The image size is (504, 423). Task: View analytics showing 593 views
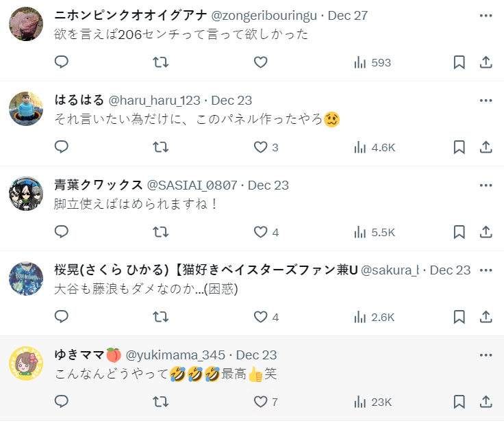(x=373, y=62)
